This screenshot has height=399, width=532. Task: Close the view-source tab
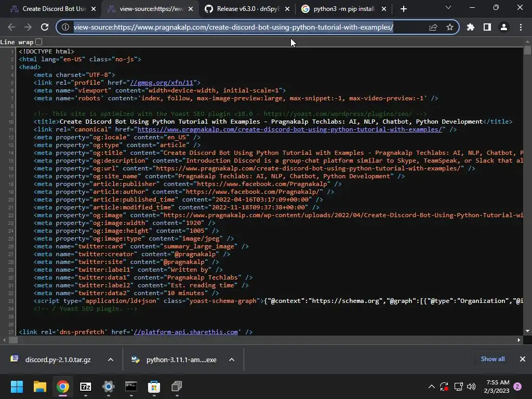pyautogui.click(x=191, y=9)
